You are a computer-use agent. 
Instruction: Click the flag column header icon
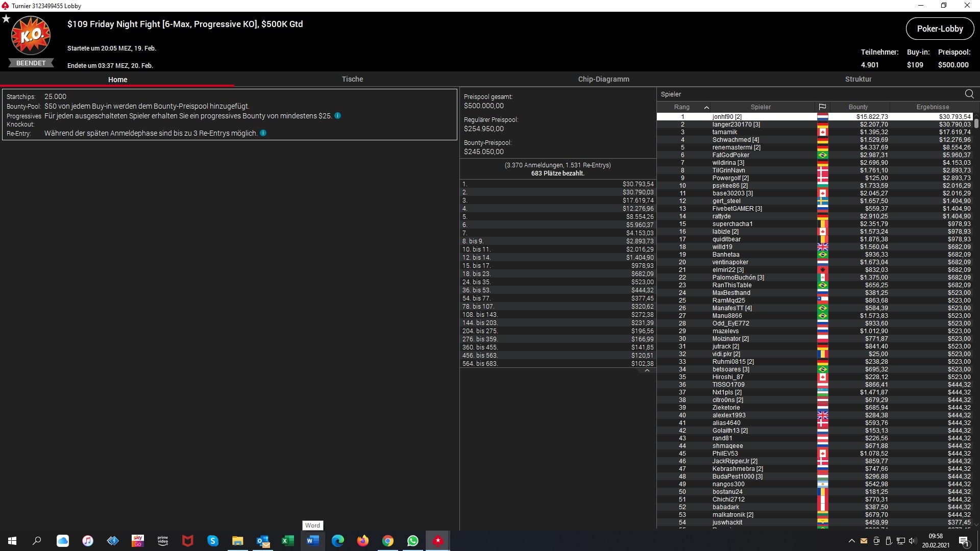coord(822,107)
